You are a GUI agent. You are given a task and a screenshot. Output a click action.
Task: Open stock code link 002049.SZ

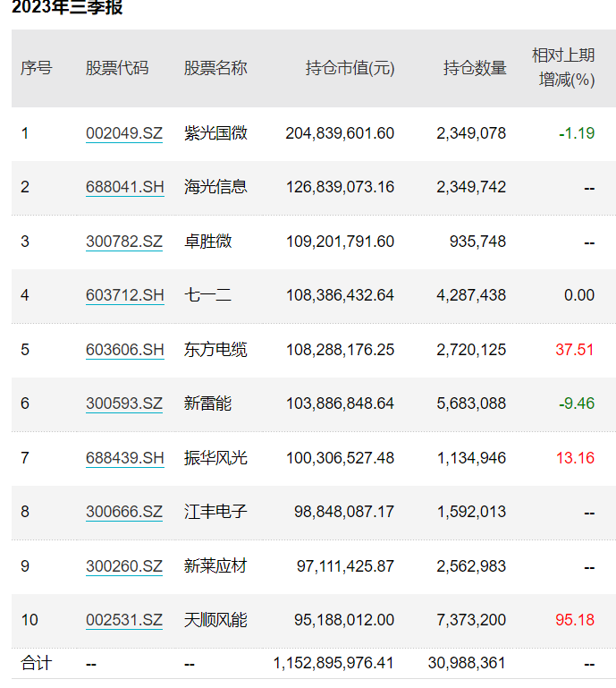pyautogui.click(x=124, y=133)
